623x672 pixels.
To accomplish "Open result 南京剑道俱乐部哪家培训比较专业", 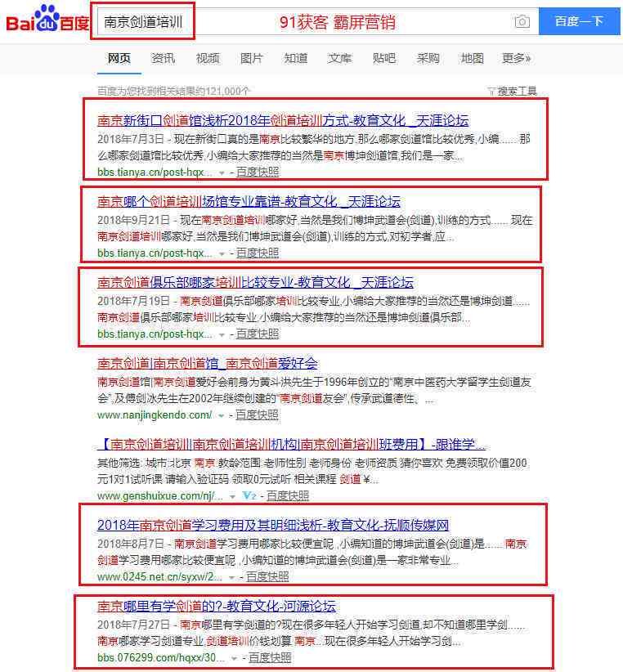I will [255, 282].
